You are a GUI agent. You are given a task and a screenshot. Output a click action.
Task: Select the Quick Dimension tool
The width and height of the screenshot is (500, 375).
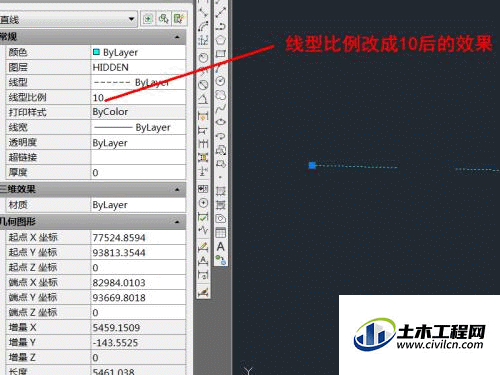[x=203, y=116]
